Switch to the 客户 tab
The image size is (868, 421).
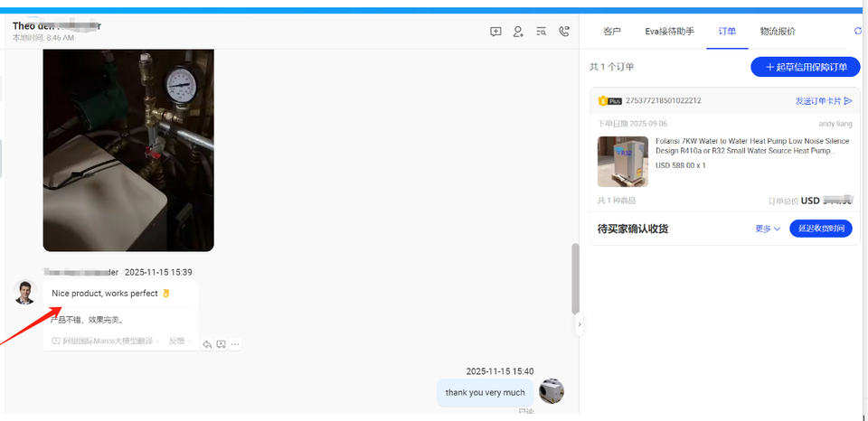point(612,32)
